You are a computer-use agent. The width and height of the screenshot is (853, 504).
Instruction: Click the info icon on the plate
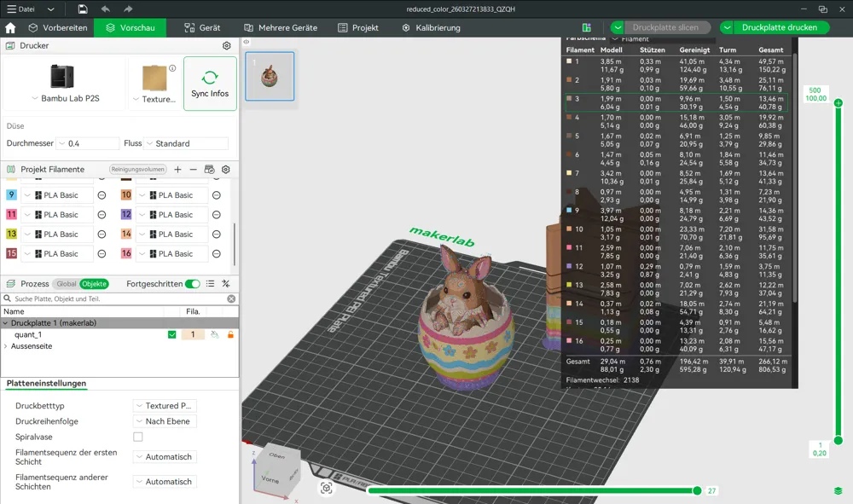tap(172, 68)
